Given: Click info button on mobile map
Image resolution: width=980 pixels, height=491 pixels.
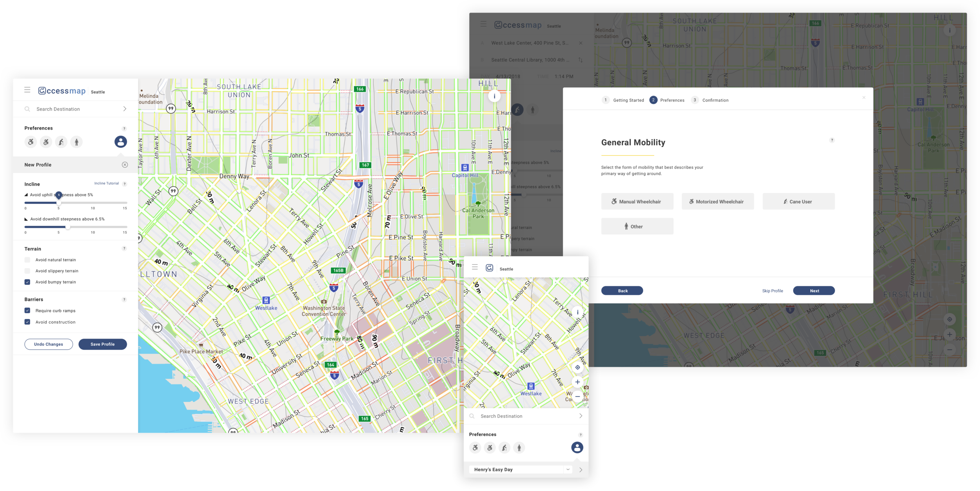Looking at the screenshot, I should 577,312.
